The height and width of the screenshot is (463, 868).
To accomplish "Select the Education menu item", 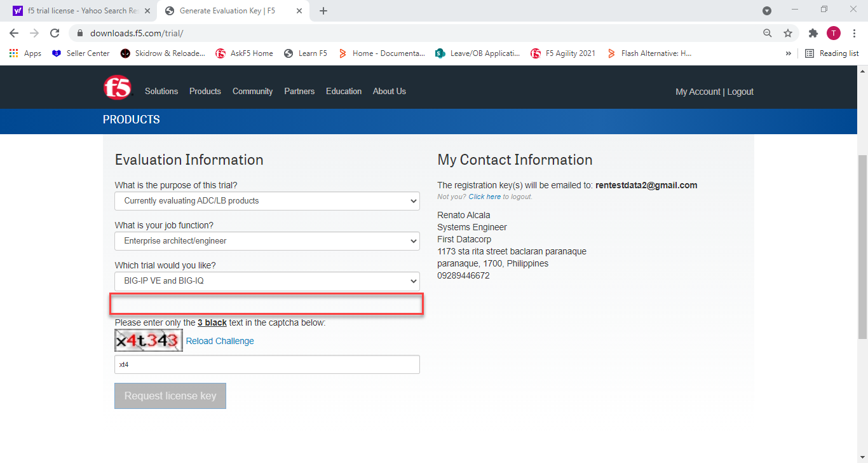I will pyautogui.click(x=343, y=91).
